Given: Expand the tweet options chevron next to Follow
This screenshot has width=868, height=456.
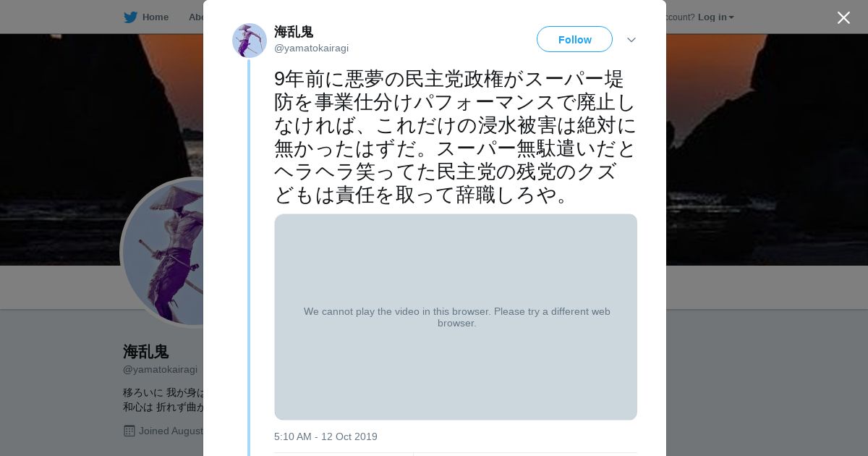Looking at the screenshot, I should 631,40.
